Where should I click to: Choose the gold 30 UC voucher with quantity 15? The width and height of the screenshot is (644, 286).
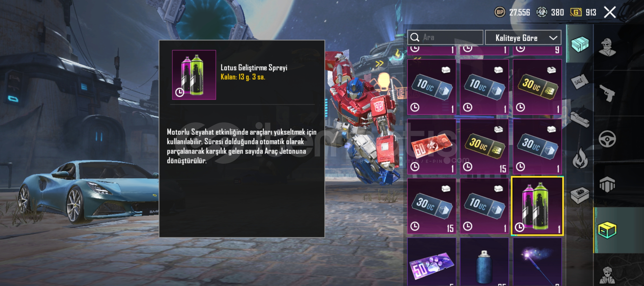(484, 146)
